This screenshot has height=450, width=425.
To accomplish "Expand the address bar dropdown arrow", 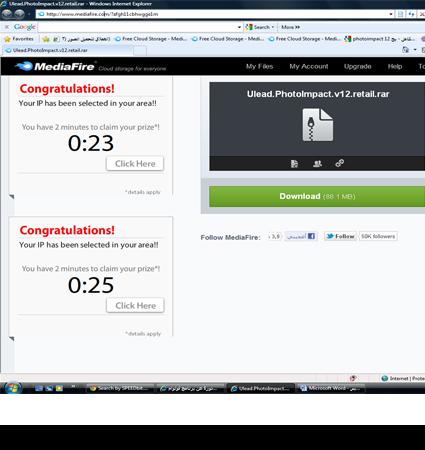I will click(x=391, y=14).
